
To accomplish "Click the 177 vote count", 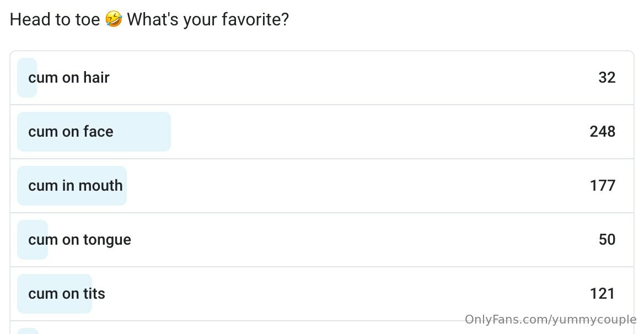I will (603, 186).
